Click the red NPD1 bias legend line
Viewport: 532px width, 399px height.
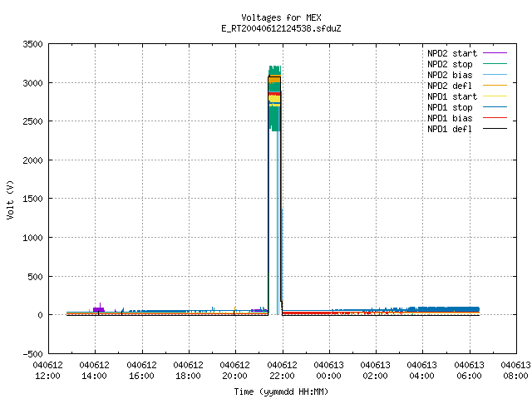pyautogui.click(x=495, y=118)
